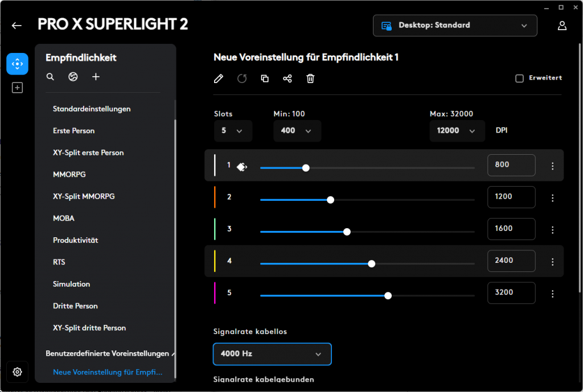Screen dimensions: 583x392
Task: Go back using the left arrow
Action: tap(17, 25)
